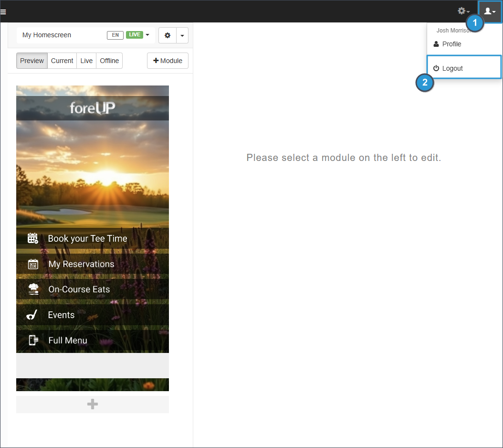Select Profile from the user menu
The width and height of the screenshot is (503, 448).
point(451,44)
